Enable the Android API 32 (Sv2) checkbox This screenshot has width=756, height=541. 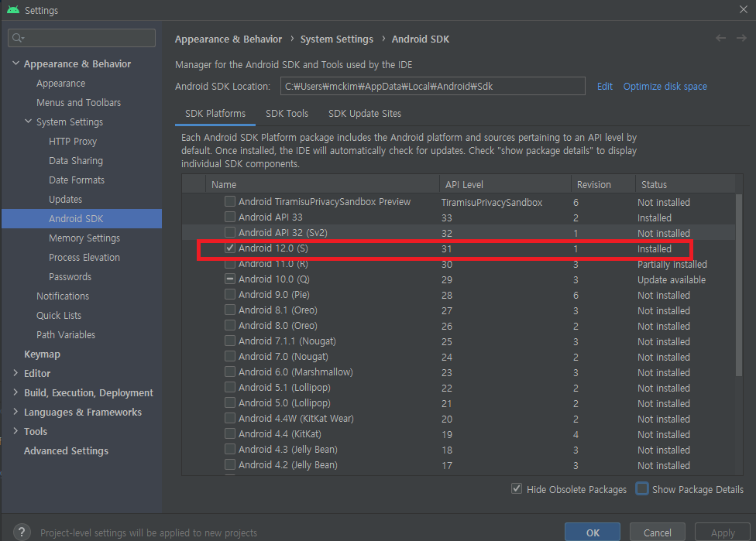click(x=230, y=232)
